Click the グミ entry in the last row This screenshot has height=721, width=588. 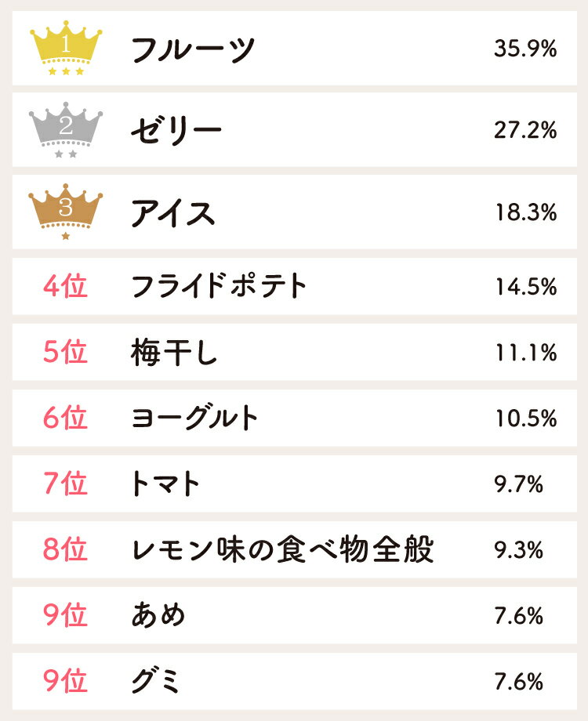[156, 682]
